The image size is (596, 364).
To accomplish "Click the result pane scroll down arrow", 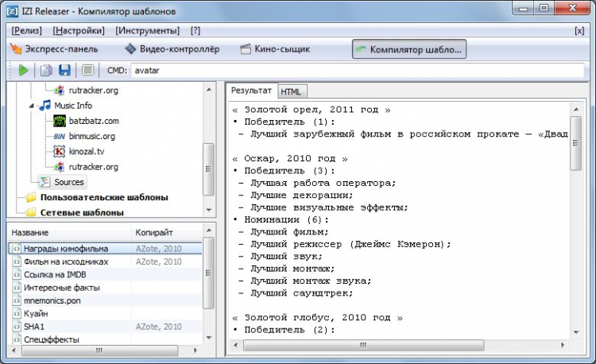I will [576, 332].
